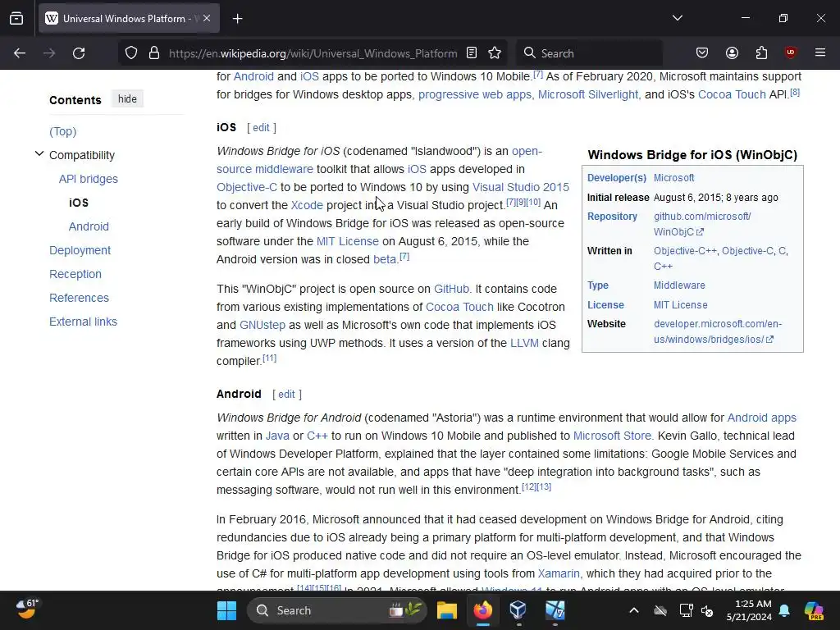The height and width of the screenshot is (630, 840).
Task: Toggle reader view for this page
Action: point(472,53)
